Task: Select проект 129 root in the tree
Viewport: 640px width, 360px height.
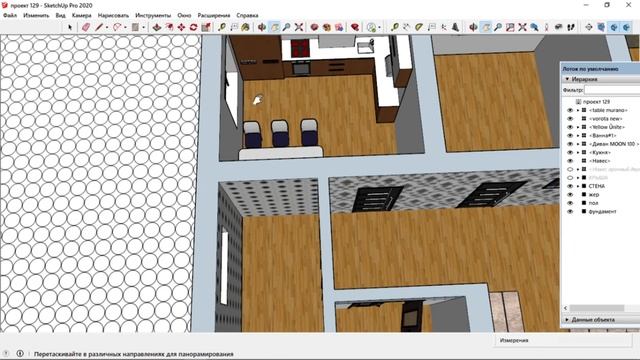Action: pos(596,102)
